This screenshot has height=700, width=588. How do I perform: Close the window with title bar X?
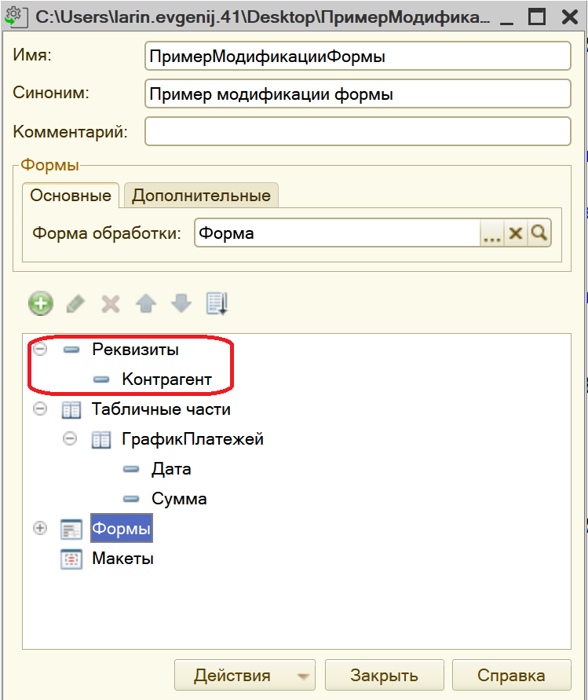(570, 17)
